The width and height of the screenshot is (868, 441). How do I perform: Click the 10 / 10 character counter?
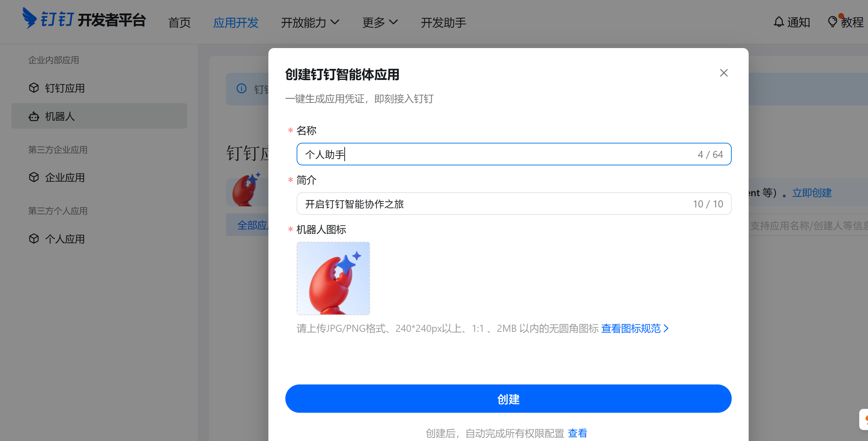[708, 204]
